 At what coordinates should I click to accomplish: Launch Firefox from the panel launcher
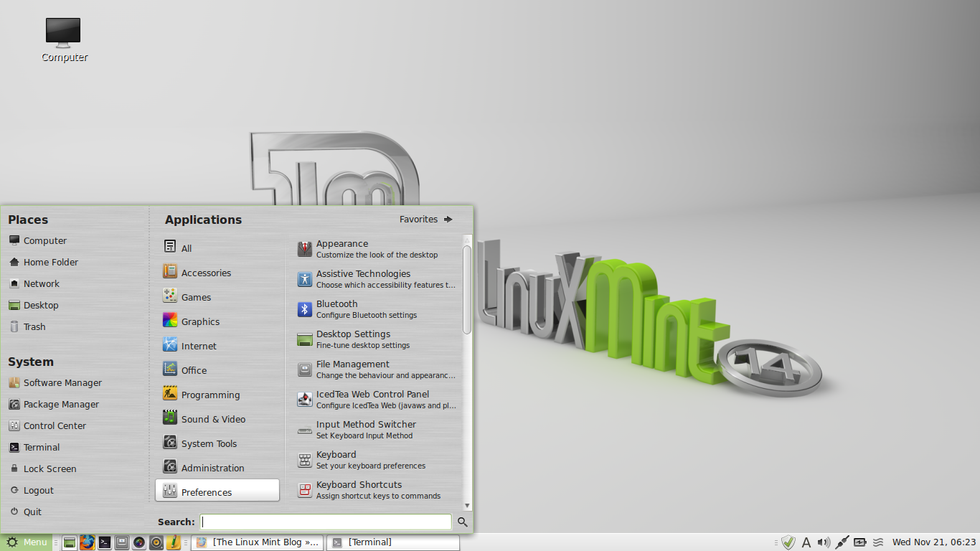click(88, 542)
